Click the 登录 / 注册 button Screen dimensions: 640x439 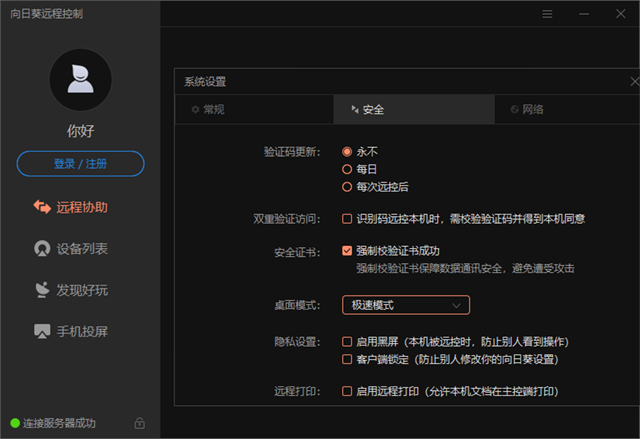pyautogui.click(x=80, y=164)
